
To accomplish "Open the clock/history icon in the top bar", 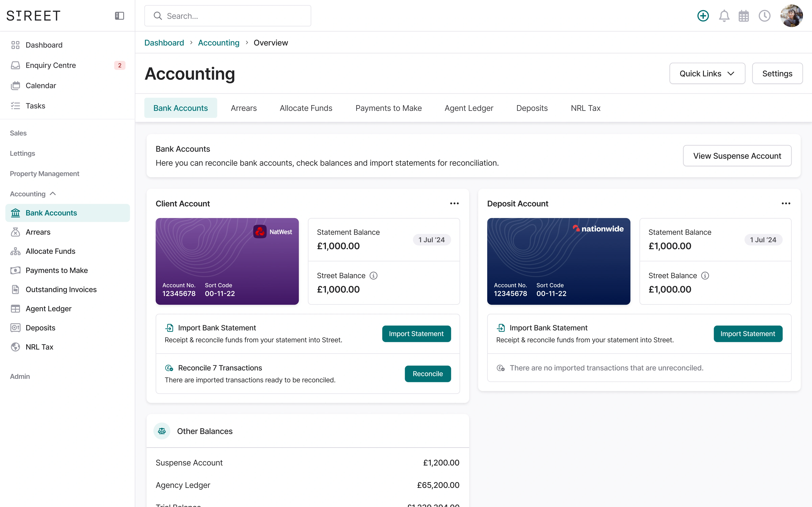I will pyautogui.click(x=764, y=15).
